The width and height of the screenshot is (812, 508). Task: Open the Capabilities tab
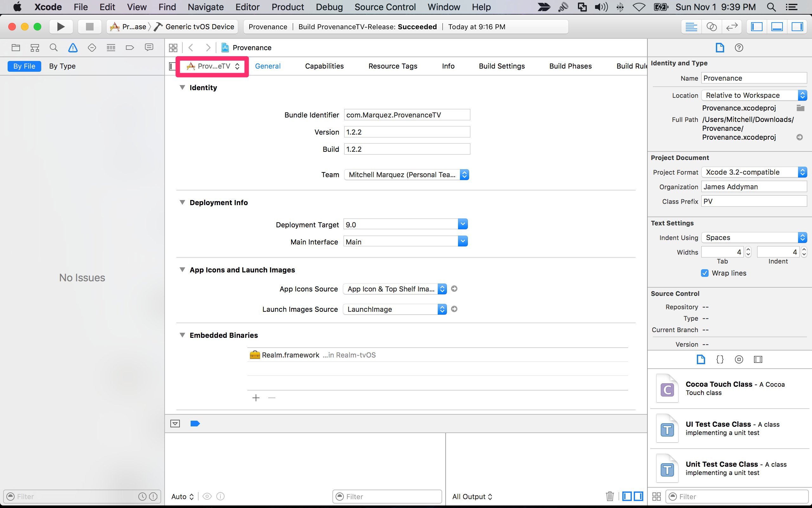(324, 66)
